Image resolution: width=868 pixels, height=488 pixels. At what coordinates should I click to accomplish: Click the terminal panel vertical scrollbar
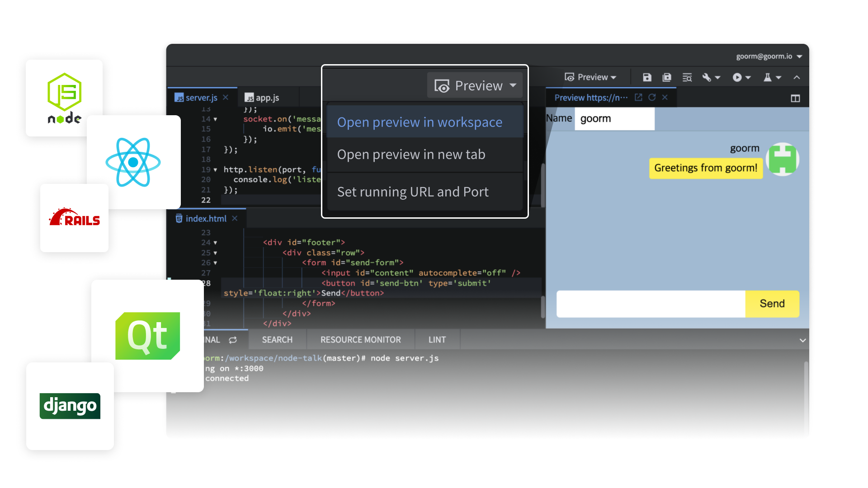pyautogui.click(x=806, y=398)
